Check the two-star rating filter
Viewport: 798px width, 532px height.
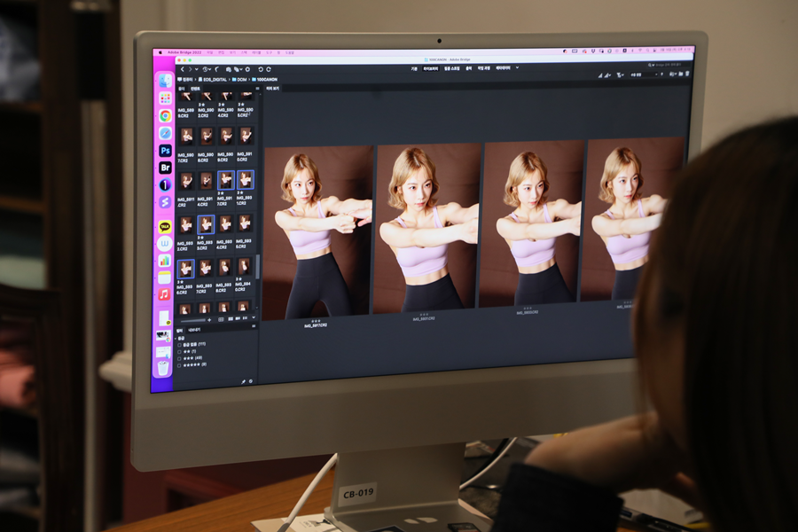pos(180,351)
